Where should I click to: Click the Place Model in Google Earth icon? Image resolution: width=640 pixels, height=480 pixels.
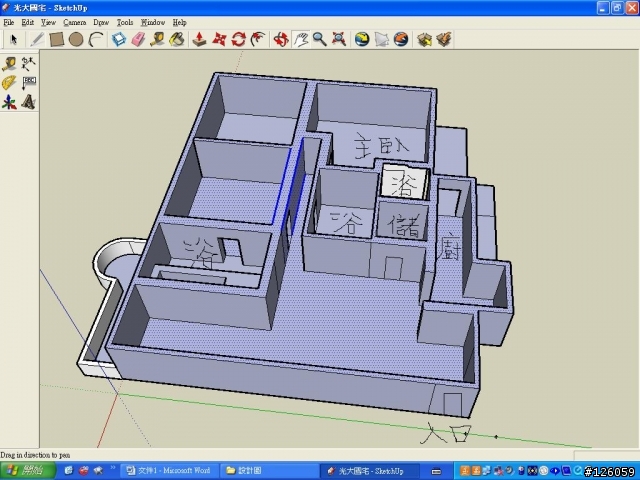(x=401, y=40)
